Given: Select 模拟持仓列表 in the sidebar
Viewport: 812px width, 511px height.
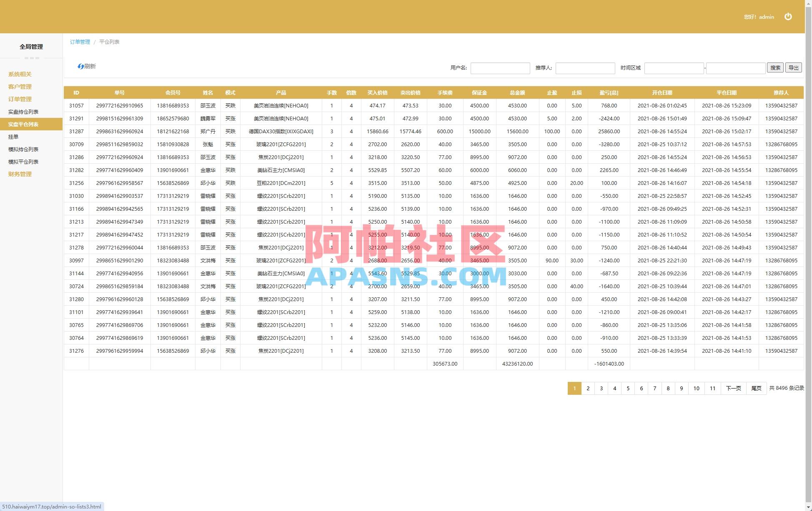Looking at the screenshot, I should point(24,149).
